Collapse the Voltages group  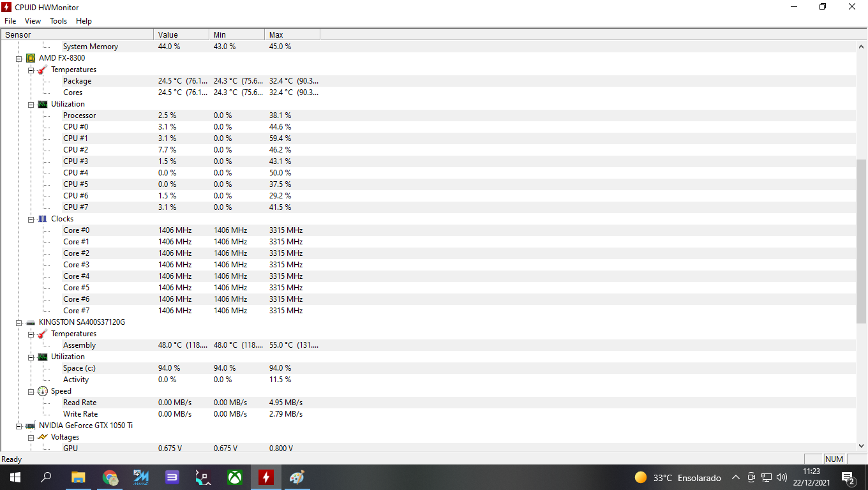[31, 437]
